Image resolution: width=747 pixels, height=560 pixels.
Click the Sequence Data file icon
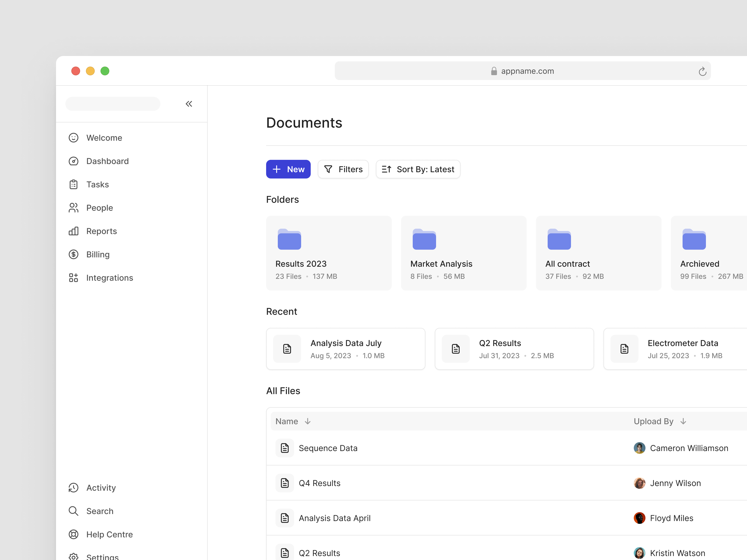(x=285, y=448)
